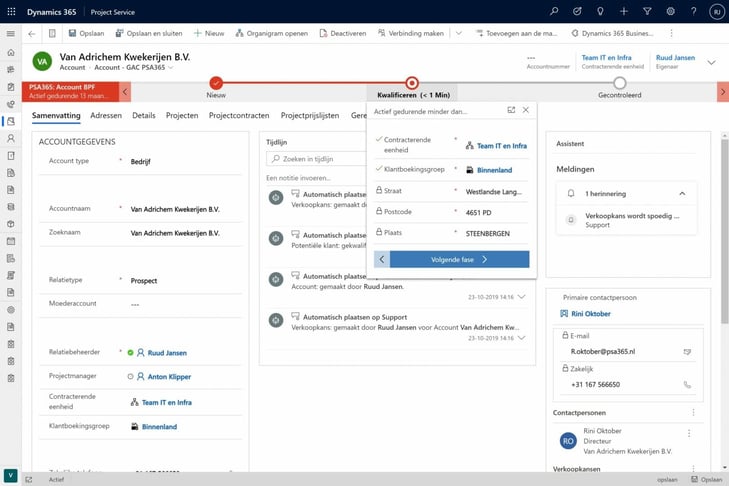Create new record with Nieuw
Image resolution: width=729 pixels, height=486 pixels.
coord(209,33)
